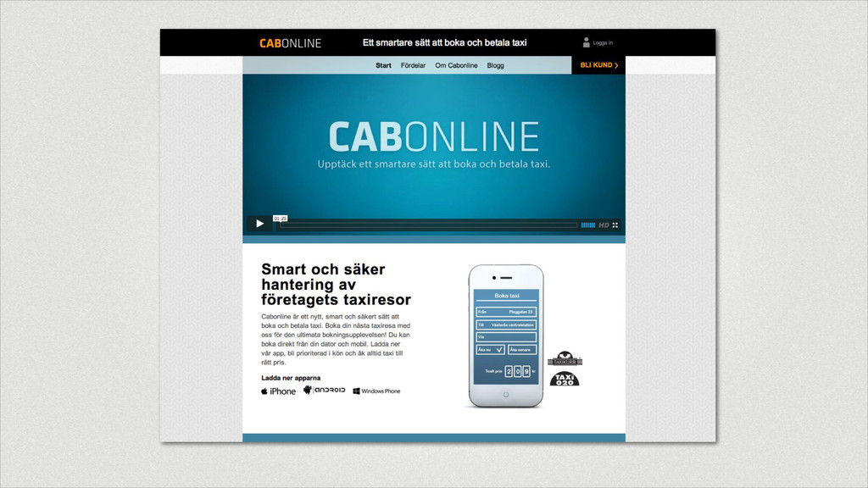
Task: Click the video progress bar
Action: coord(428,225)
